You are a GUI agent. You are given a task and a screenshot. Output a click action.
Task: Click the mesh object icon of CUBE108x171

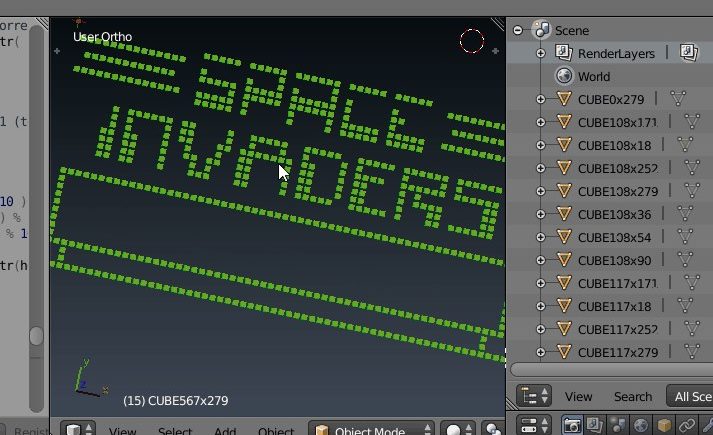(564, 122)
